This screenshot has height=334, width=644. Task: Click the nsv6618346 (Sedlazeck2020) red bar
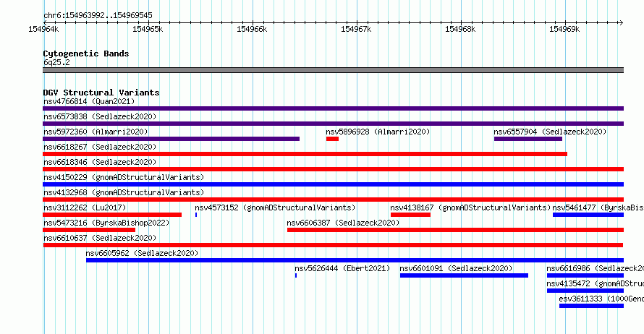pyautogui.click(x=333, y=169)
